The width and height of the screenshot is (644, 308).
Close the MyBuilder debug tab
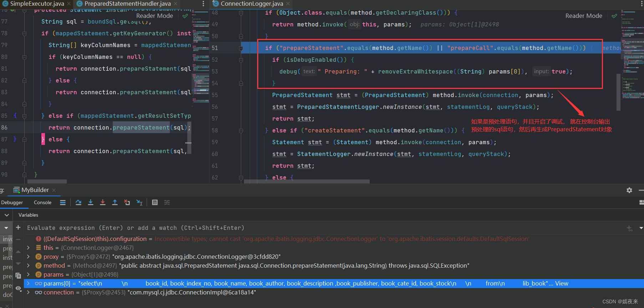point(54,190)
